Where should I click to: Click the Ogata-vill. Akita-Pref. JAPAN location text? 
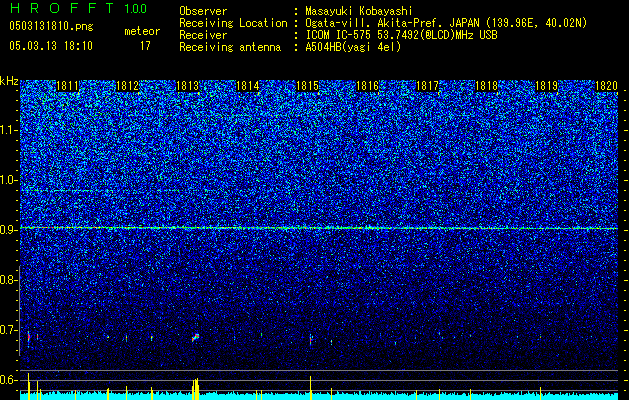(446, 23)
